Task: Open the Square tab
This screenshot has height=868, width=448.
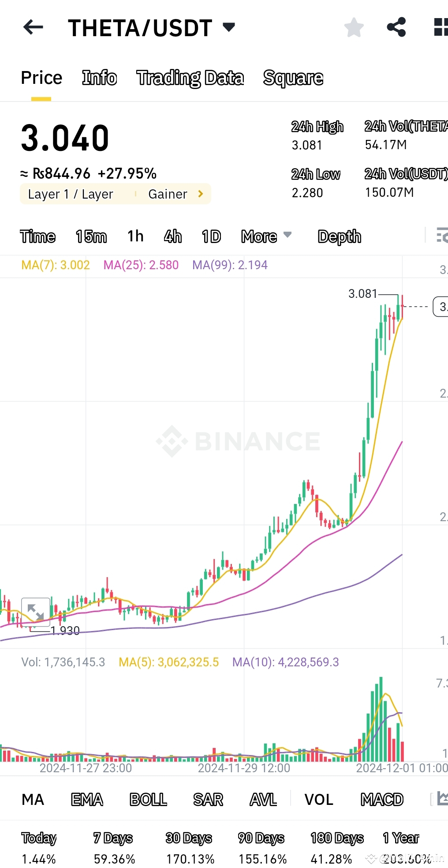Action: 293,78
